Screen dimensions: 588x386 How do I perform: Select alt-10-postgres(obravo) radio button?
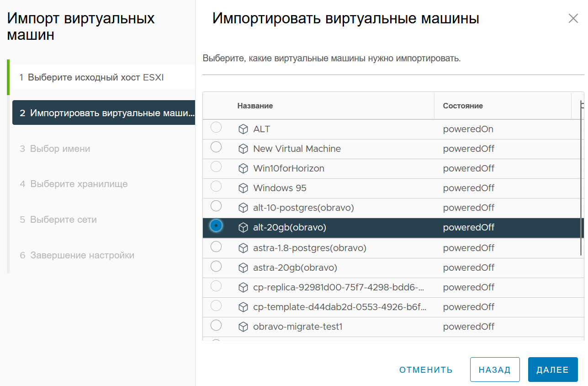pos(216,206)
